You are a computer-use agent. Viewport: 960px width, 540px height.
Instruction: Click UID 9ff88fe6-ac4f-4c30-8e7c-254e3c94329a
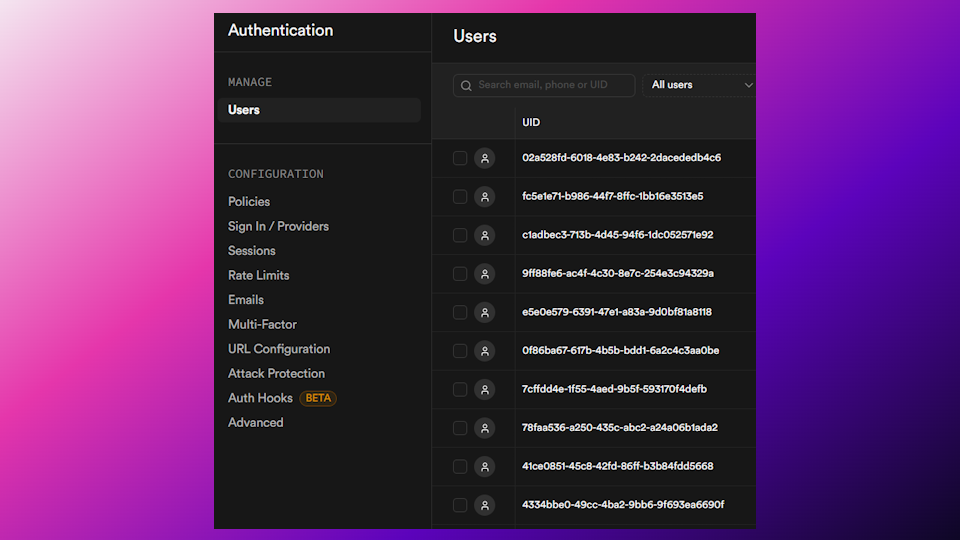click(618, 273)
